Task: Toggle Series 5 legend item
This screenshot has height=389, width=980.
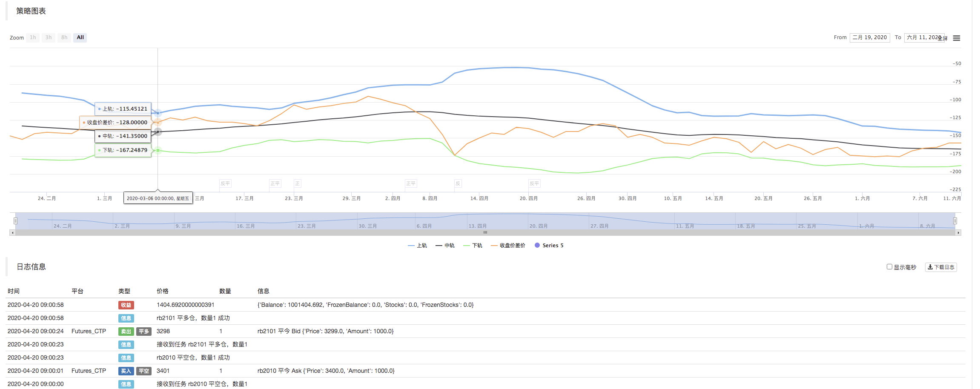Action: tap(549, 246)
